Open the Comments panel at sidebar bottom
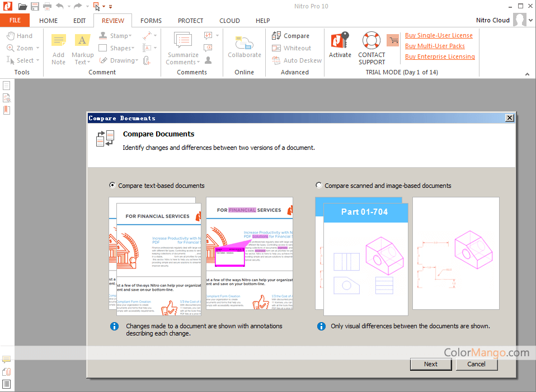The image size is (536, 392). (7, 359)
